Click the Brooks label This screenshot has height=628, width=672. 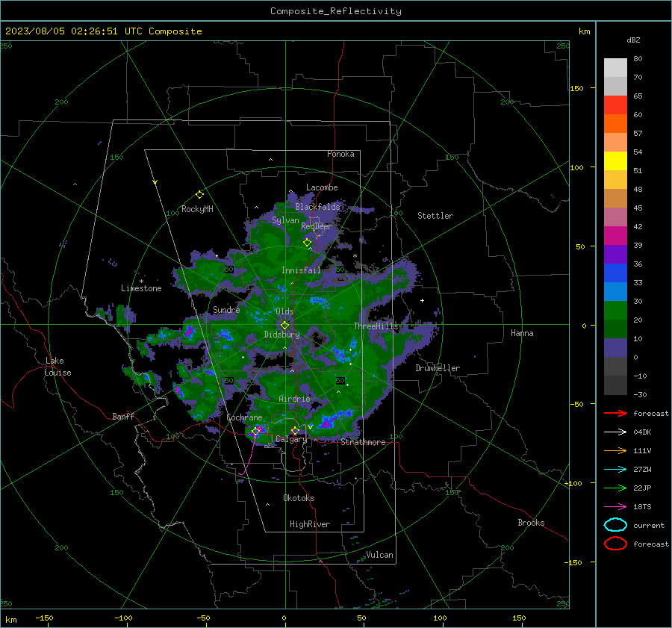(531, 523)
